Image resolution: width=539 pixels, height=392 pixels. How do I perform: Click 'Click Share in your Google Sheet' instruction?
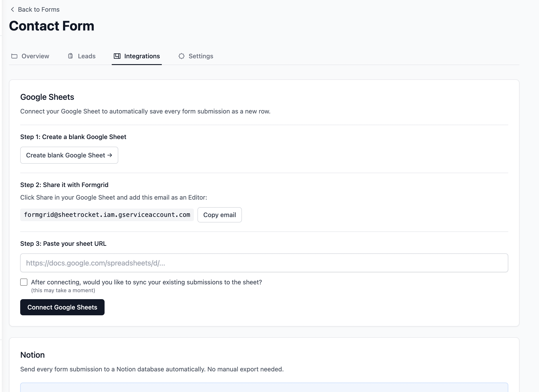(114, 197)
